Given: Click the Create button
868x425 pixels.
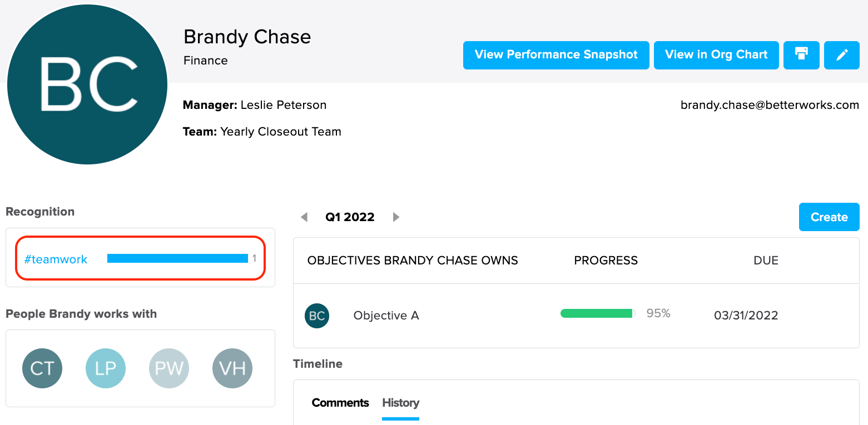Looking at the screenshot, I should [829, 217].
